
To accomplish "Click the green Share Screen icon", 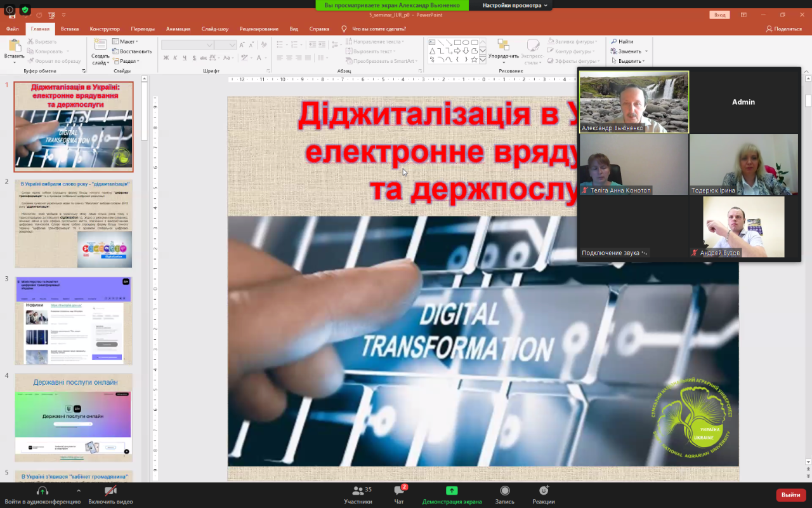I will coord(452,491).
